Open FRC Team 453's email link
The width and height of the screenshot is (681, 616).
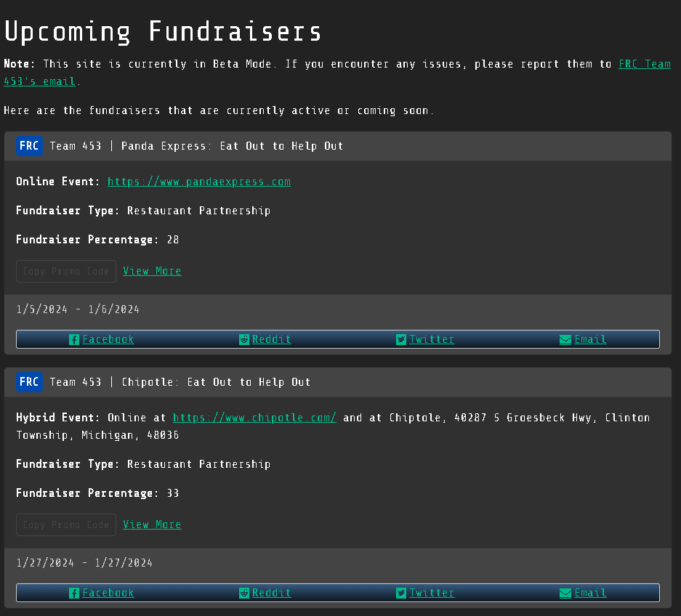coord(645,64)
